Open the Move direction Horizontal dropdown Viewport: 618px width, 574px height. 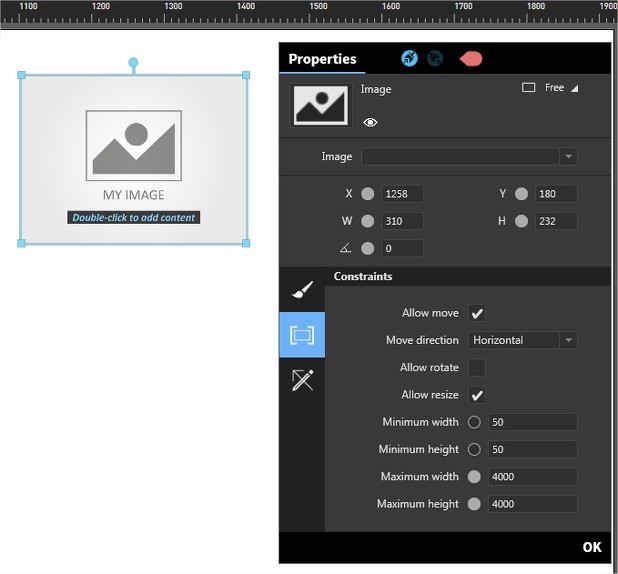click(x=523, y=340)
